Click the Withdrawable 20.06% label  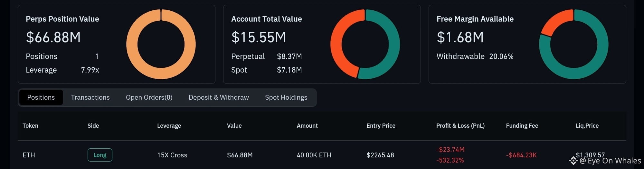pyautogui.click(x=475, y=56)
